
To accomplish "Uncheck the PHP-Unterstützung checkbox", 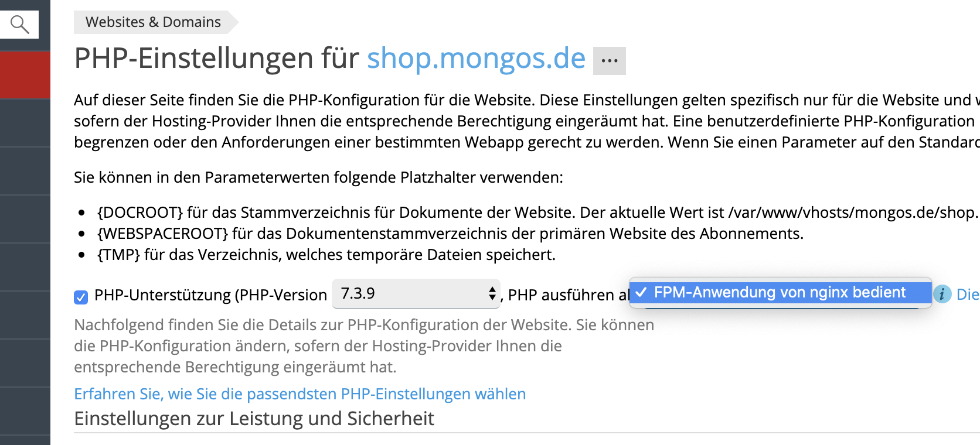I will click(81, 297).
